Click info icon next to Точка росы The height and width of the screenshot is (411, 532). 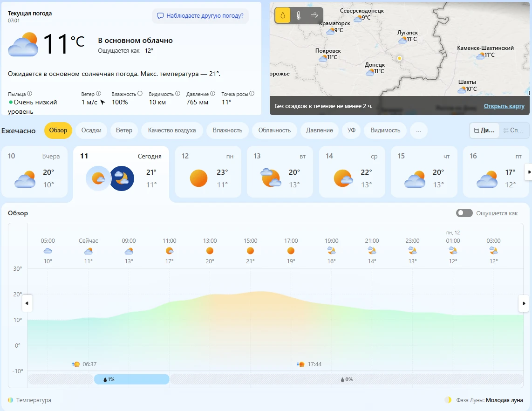pyautogui.click(x=252, y=94)
